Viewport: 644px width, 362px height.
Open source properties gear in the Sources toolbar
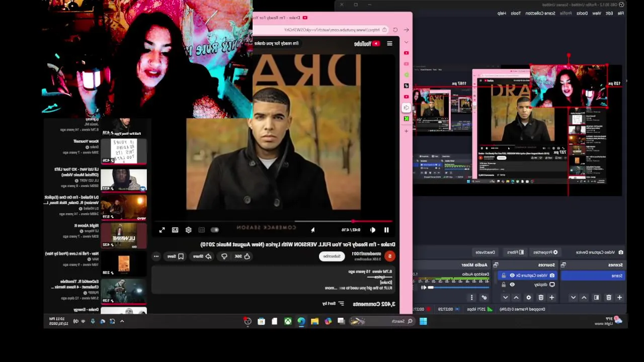528,297
